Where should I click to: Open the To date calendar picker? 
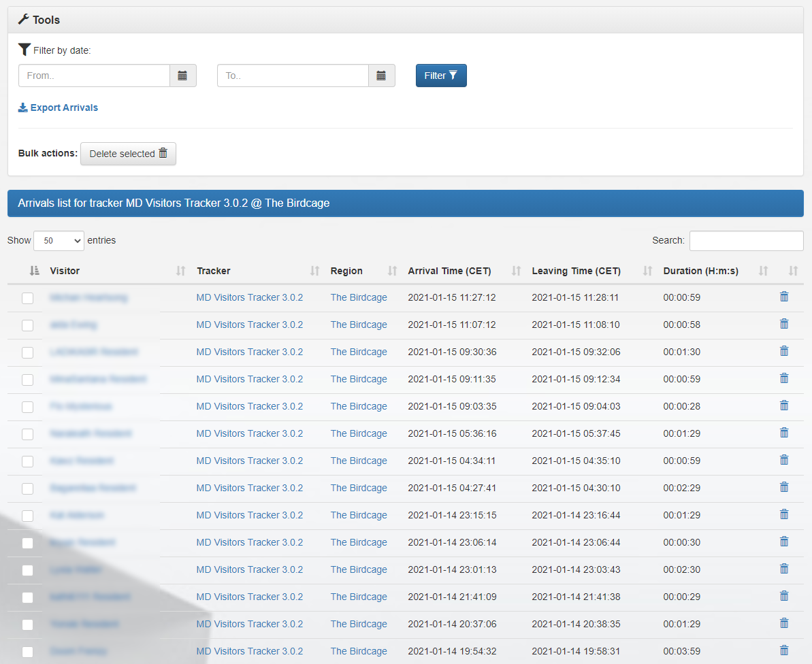[x=381, y=76]
